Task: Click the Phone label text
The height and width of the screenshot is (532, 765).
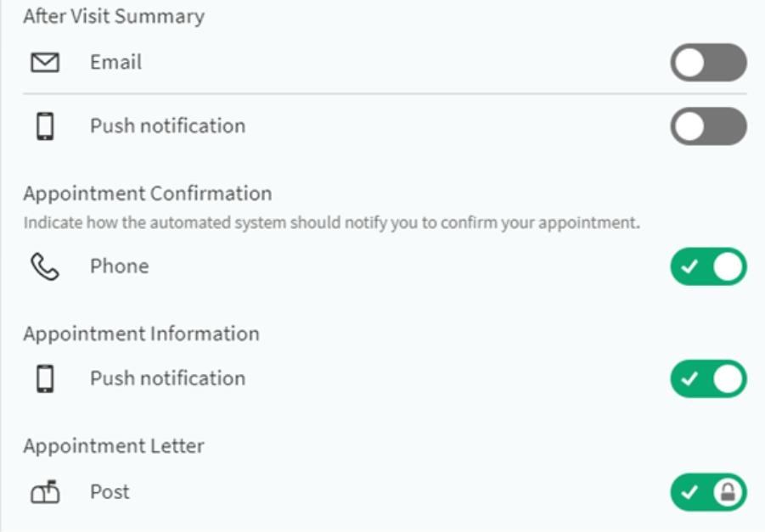Action: 120,266
